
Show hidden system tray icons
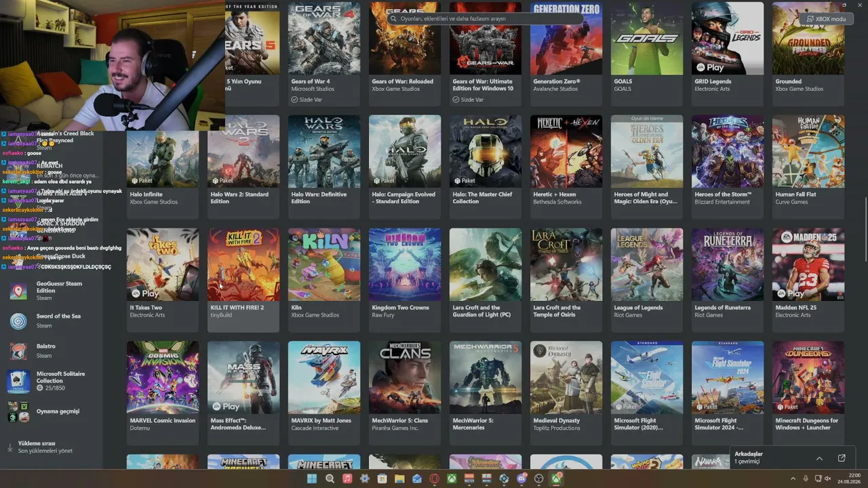(x=793, y=479)
